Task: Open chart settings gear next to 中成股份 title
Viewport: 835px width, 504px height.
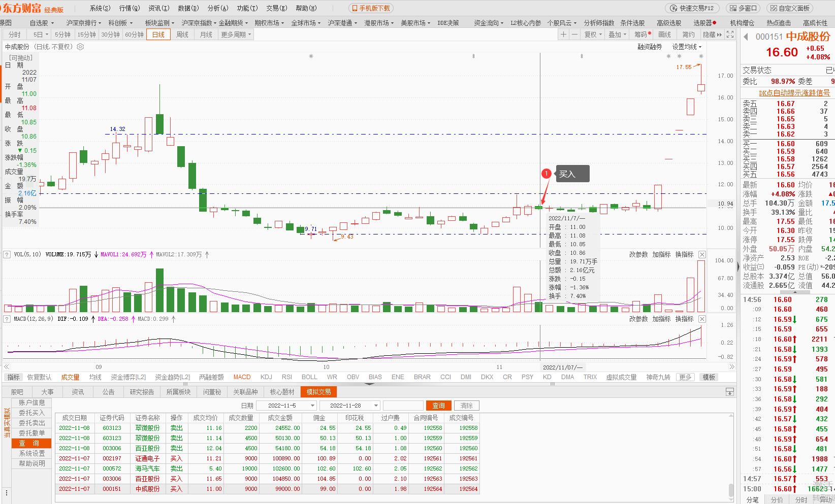Action: coord(80,47)
